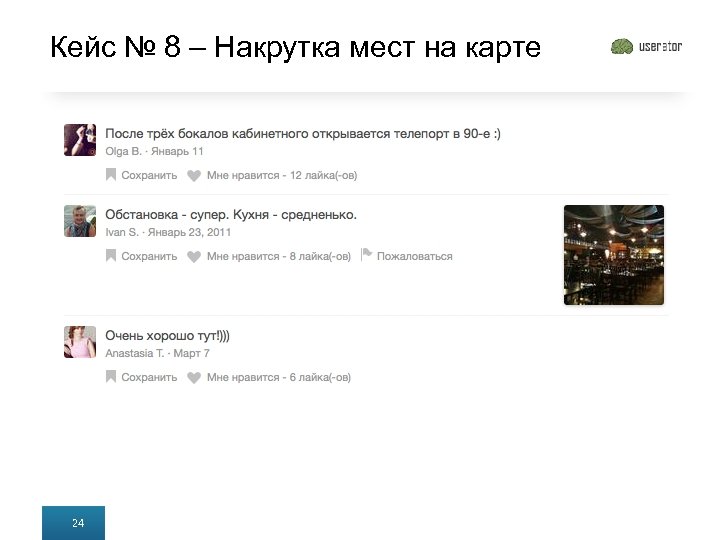The height and width of the screenshot is (540, 720).
Task: Click the tip text Обстановка - супер
Action: pos(231,215)
